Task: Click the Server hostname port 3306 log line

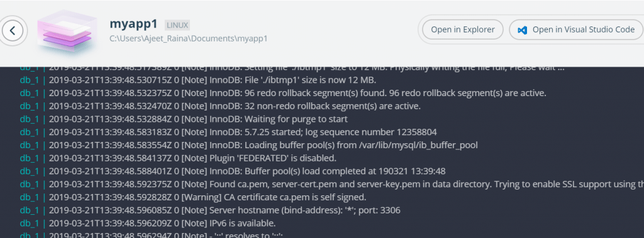Action: [x=210, y=210]
